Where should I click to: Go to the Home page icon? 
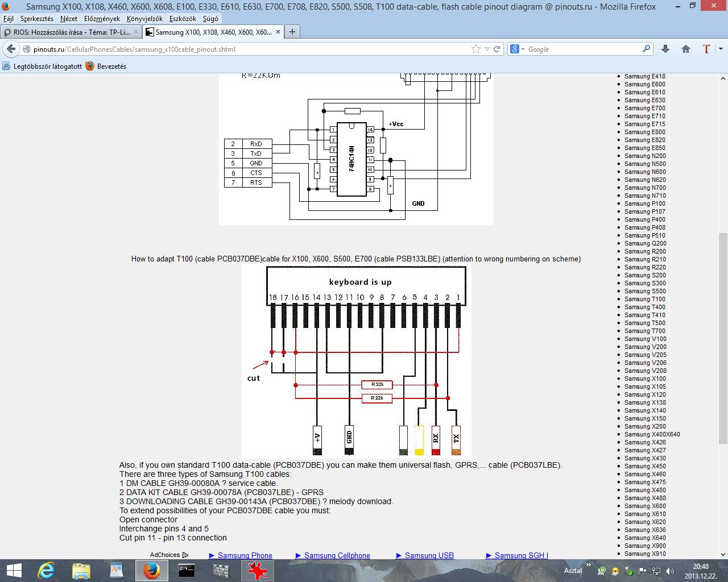coord(686,49)
